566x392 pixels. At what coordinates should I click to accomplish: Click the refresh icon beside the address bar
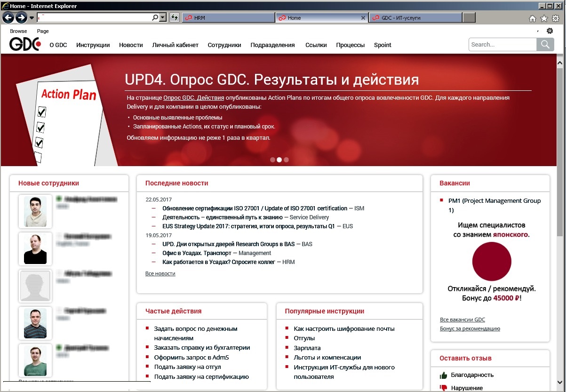tap(174, 17)
